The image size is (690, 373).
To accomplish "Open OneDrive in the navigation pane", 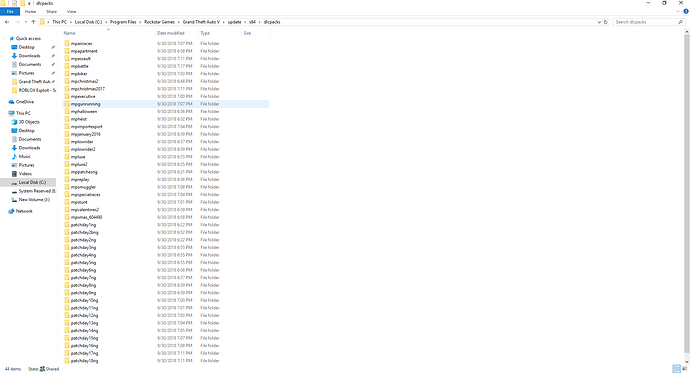I will pos(25,102).
